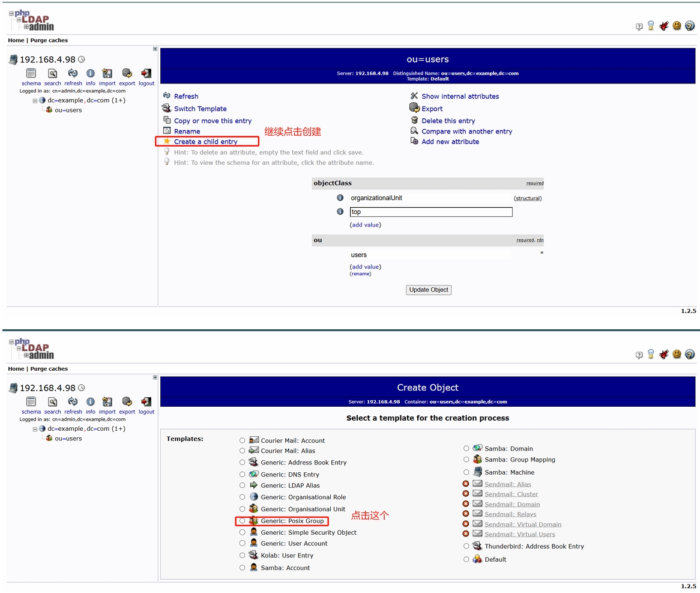Click the icon beside Add new attribute

coord(414,141)
